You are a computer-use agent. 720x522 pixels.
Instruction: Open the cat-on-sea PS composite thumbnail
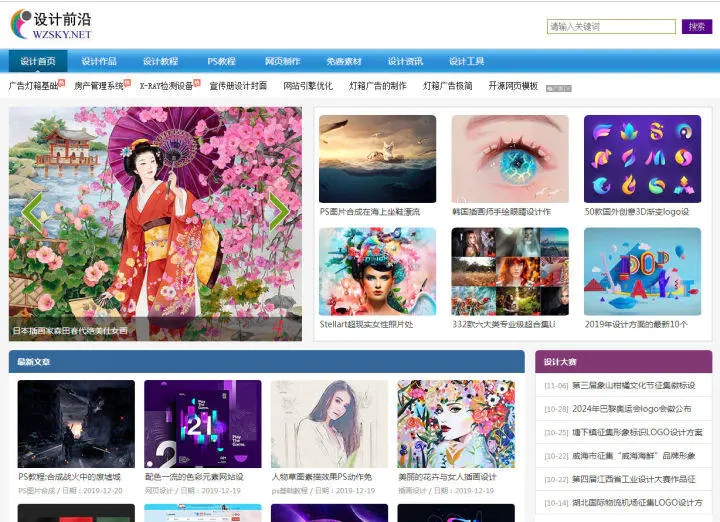coord(377,159)
